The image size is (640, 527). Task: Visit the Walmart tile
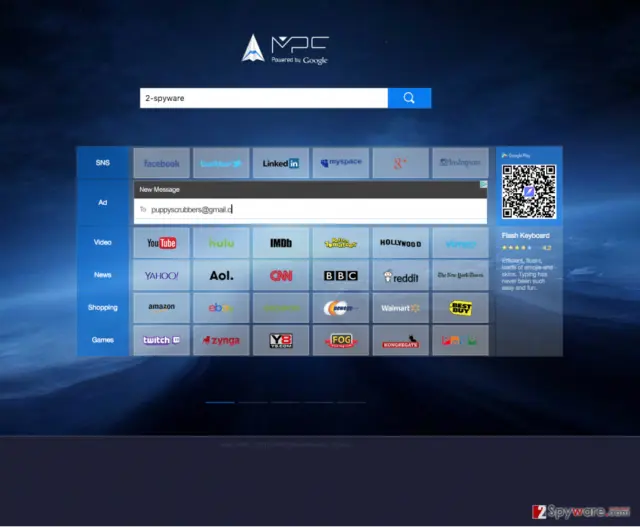[x=400, y=308]
